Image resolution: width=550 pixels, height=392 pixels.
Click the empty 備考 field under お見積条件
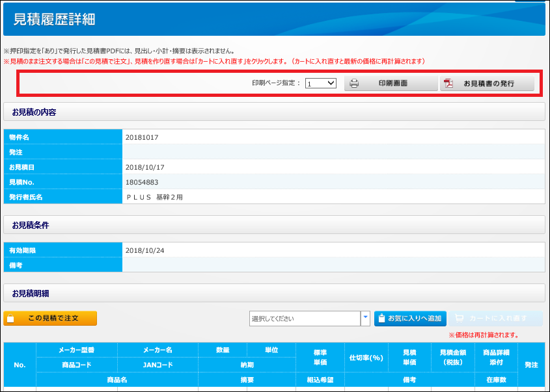333,265
